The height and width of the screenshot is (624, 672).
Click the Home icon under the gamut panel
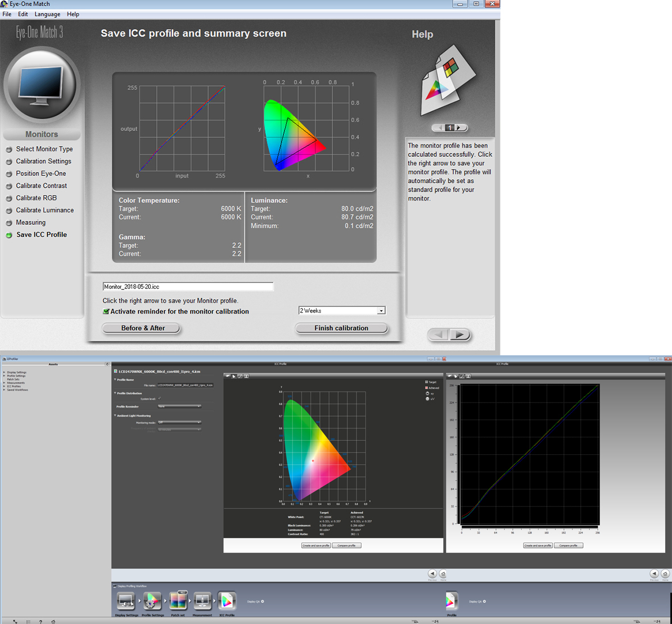443,574
